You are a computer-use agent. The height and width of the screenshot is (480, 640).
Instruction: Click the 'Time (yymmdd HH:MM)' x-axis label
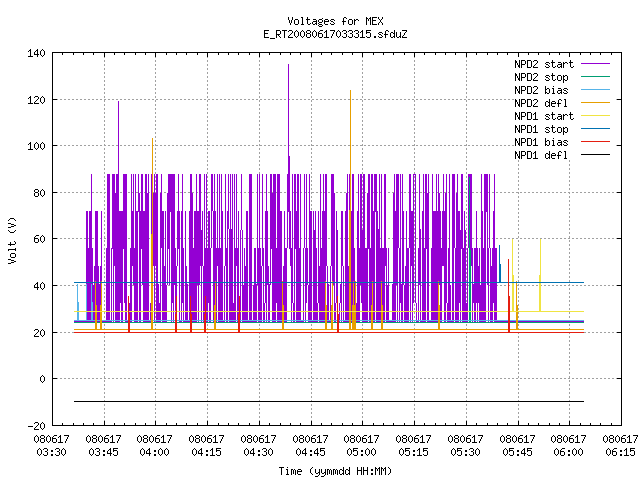pyautogui.click(x=335, y=471)
